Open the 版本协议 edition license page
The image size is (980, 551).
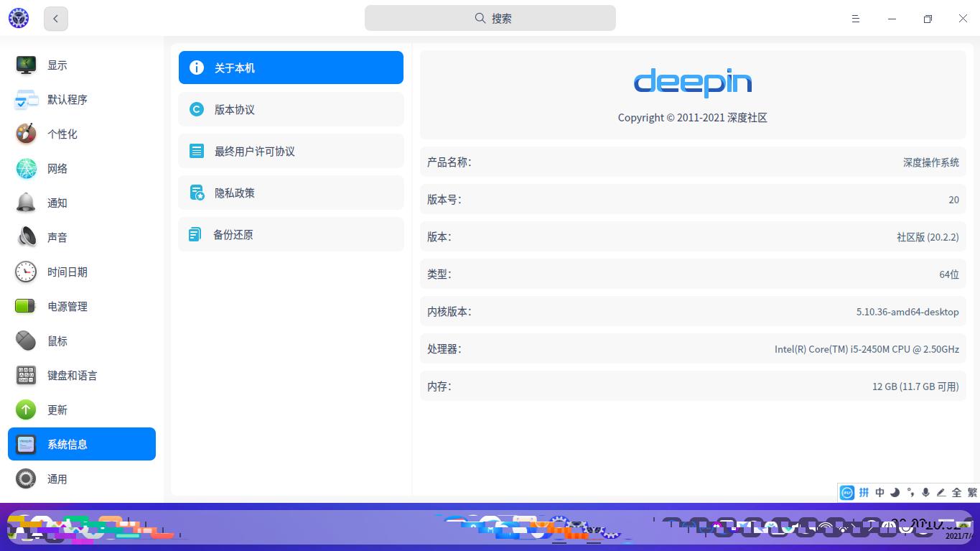point(291,109)
